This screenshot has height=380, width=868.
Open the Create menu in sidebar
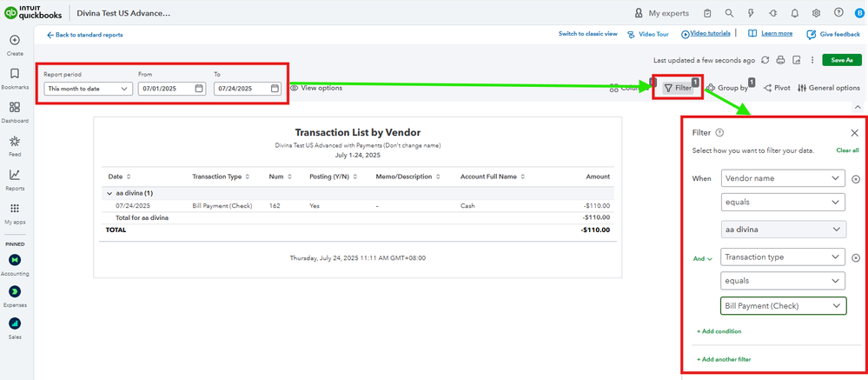point(15,45)
